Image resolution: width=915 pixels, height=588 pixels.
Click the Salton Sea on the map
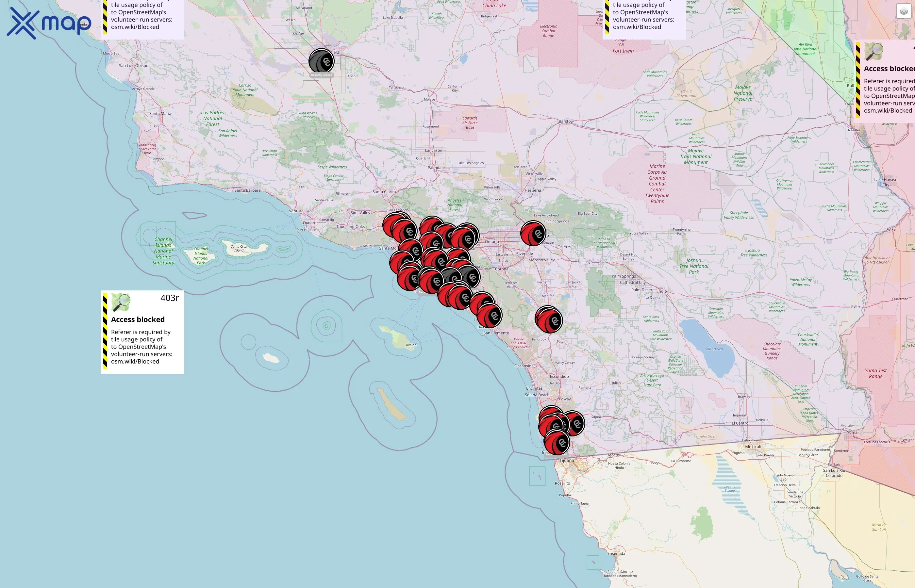(x=713, y=349)
